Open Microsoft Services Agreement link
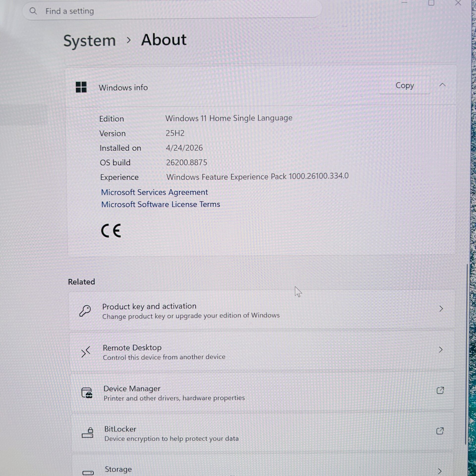Viewport: 476px width, 476px height. [x=154, y=192]
